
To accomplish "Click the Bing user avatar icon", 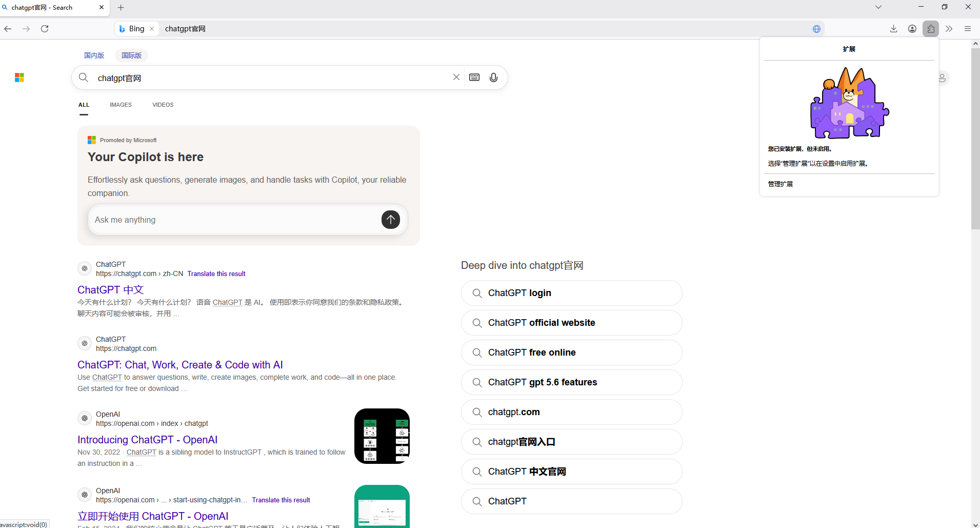I will click(x=943, y=77).
